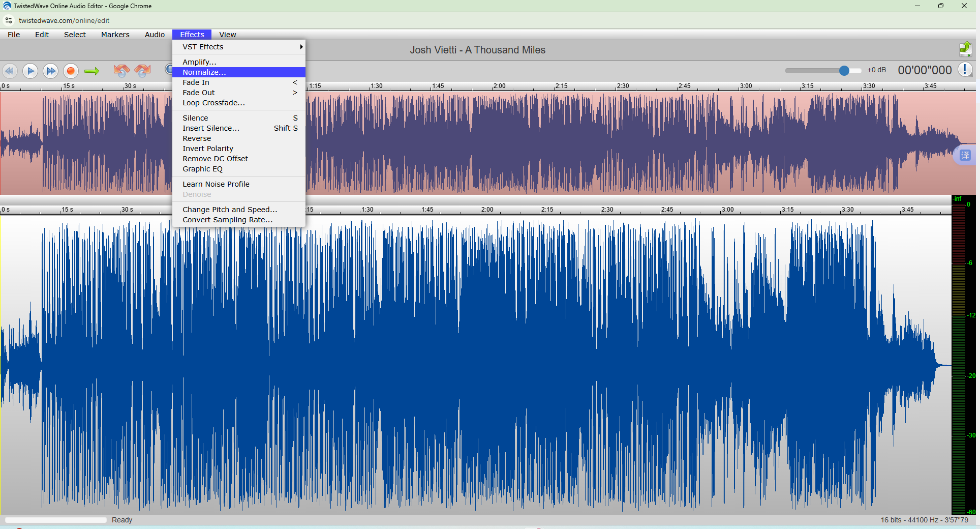980x529 pixels.
Task: Click the green arrow icon
Action: click(x=91, y=71)
